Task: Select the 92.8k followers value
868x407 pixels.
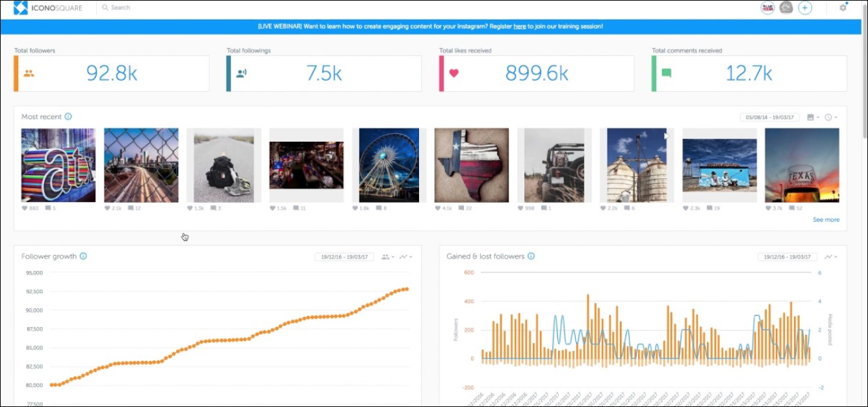Action: pyautogui.click(x=112, y=73)
